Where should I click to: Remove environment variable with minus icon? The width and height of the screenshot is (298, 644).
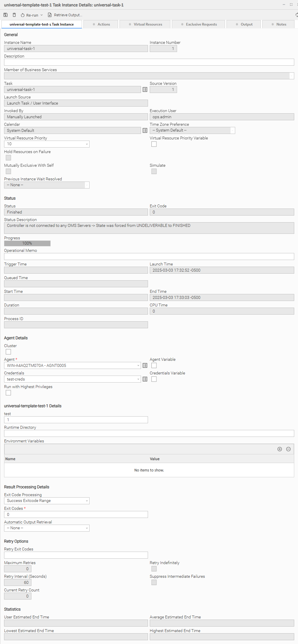tap(288, 449)
